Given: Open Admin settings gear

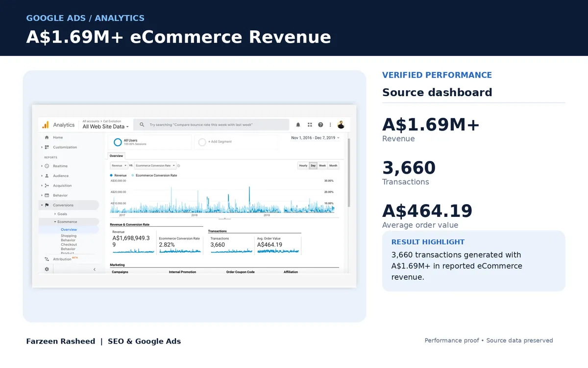Looking at the screenshot, I should 47,269.
